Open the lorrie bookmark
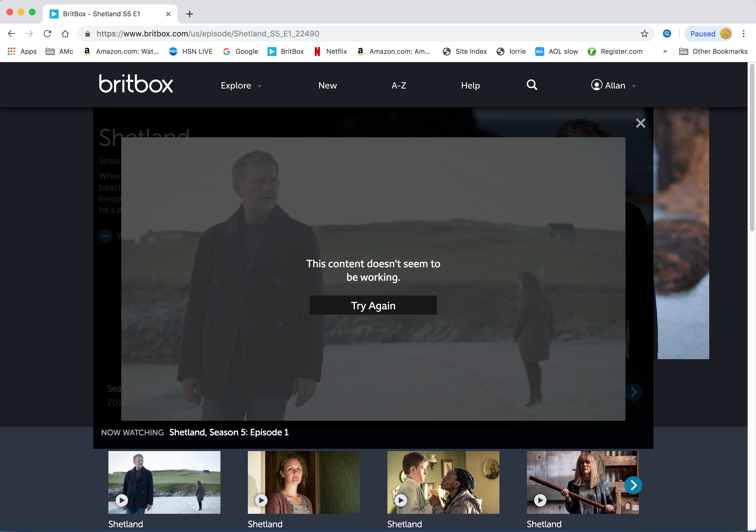Image resolution: width=756 pixels, height=532 pixels. coord(511,51)
